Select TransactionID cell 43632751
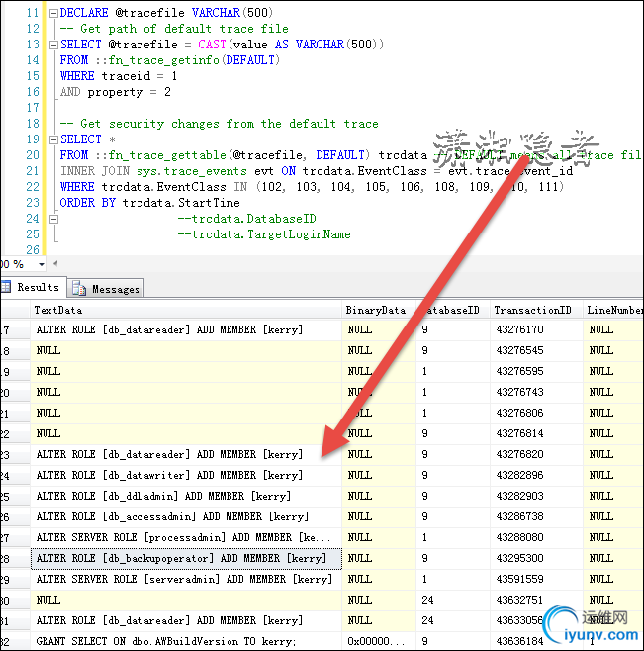 (x=536, y=600)
